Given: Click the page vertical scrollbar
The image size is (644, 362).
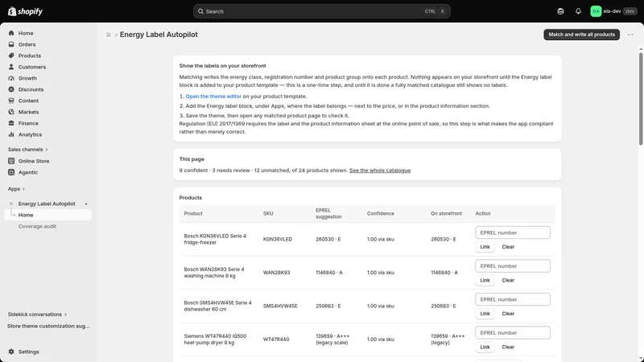Looking at the screenshot, I should click(641, 98).
